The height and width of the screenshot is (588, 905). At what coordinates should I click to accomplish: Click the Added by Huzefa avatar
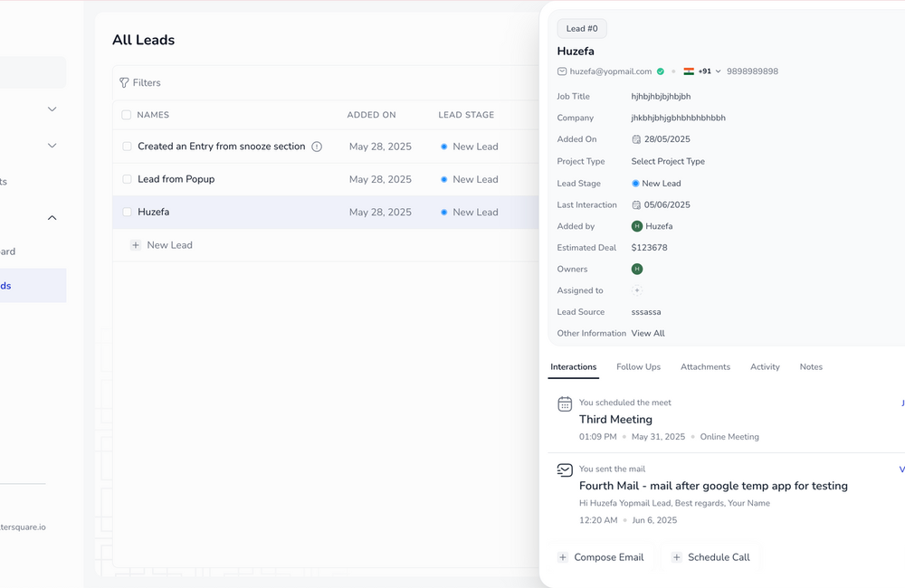pos(636,226)
